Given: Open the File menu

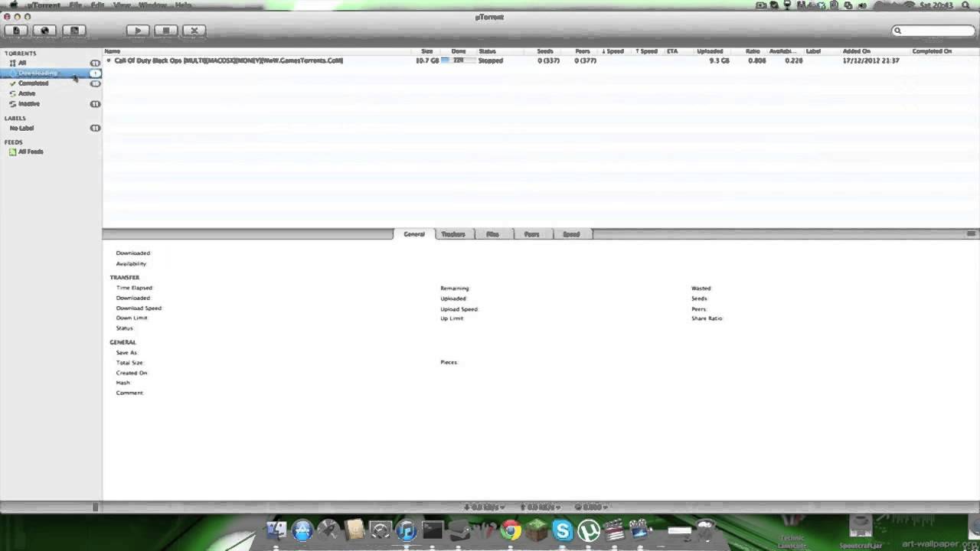Looking at the screenshot, I should 76,5.
